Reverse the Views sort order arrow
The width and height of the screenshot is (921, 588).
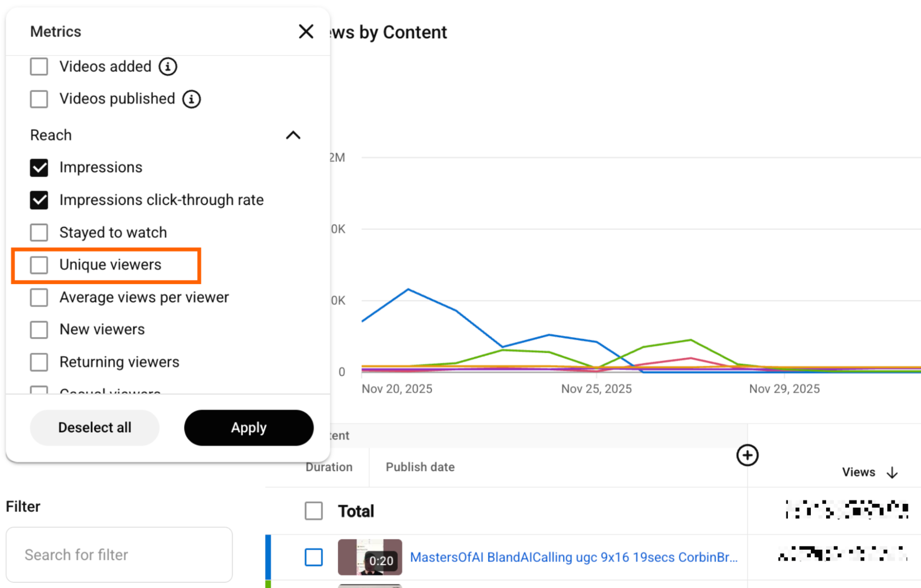(893, 472)
